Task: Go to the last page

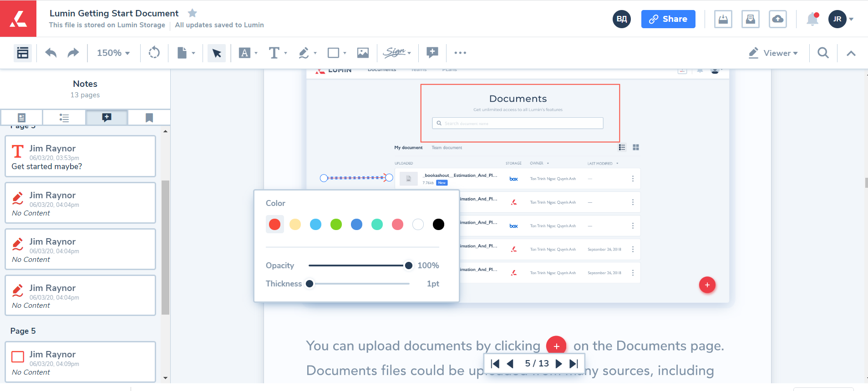Action: point(574,364)
